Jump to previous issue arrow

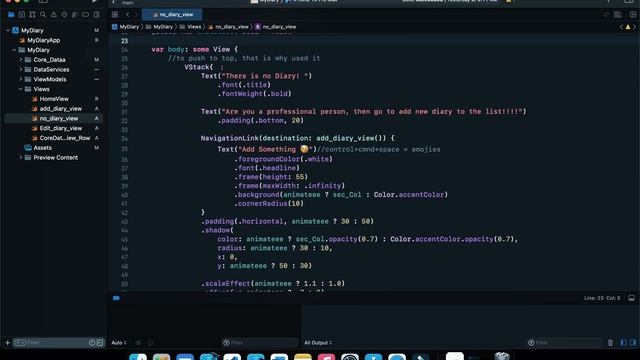click(x=622, y=27)
